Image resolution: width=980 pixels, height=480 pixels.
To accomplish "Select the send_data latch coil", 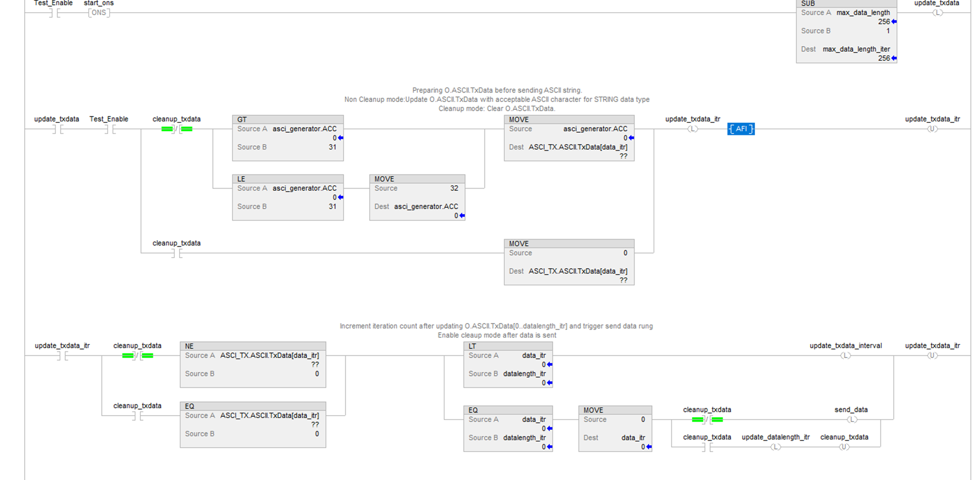I will (851, 420).
